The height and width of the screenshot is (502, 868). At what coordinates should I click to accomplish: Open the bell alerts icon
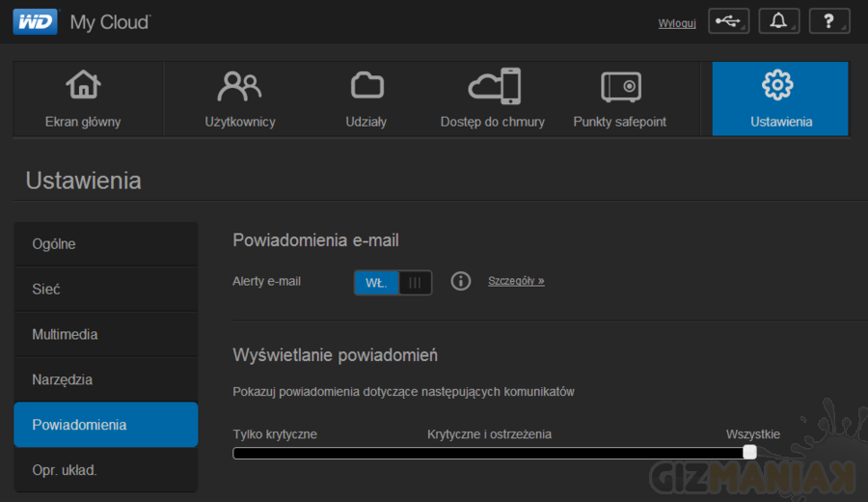coord(778,21)
